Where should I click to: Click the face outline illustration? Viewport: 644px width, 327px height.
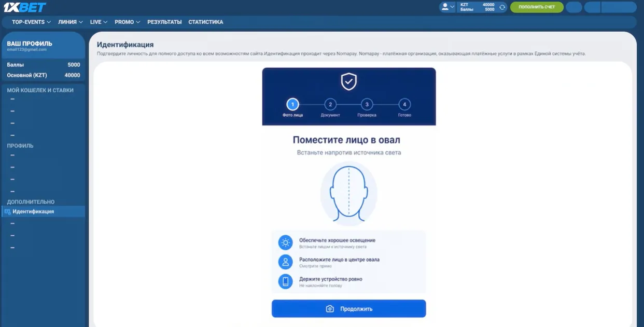coord(349,193)
